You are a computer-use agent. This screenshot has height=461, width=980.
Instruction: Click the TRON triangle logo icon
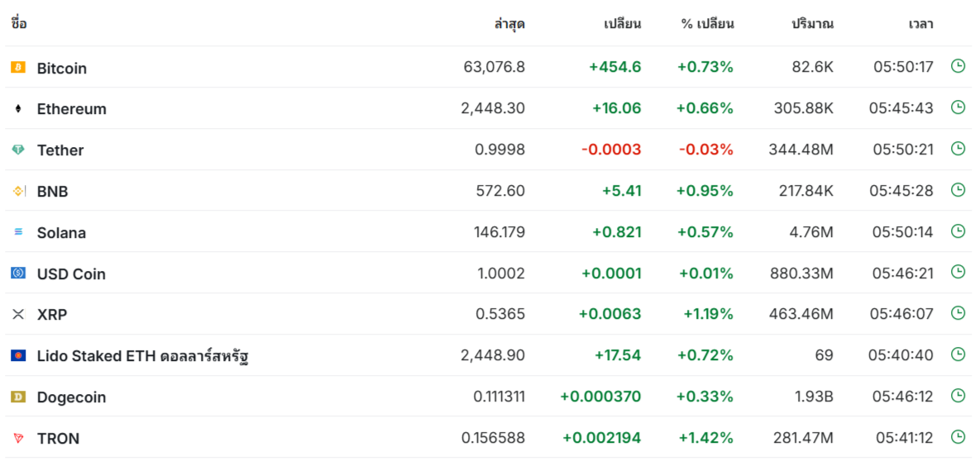point(18,438)
